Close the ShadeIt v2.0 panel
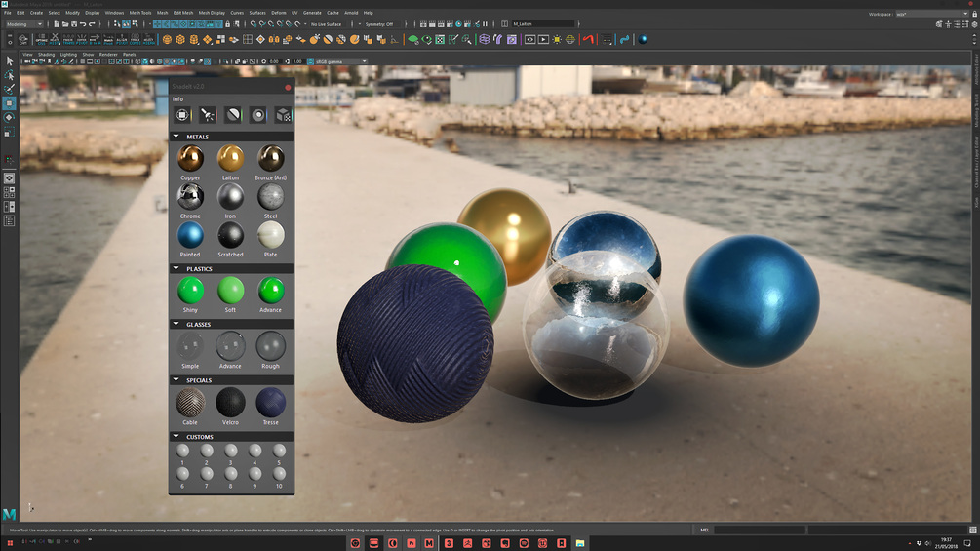The width and height of the screenshot is (980, 551). pyautogui.click(x=288, y=88)
